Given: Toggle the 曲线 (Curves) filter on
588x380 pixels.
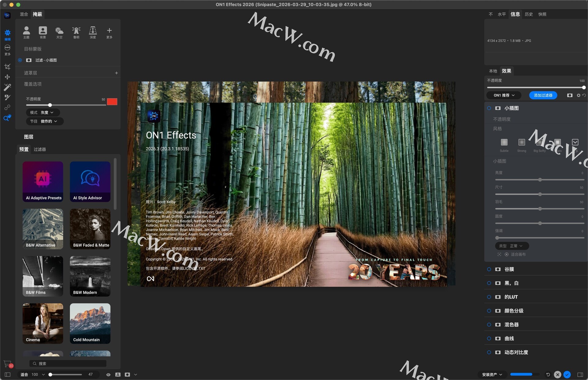Looking at the screenshot, I should [x=489, y=338].
